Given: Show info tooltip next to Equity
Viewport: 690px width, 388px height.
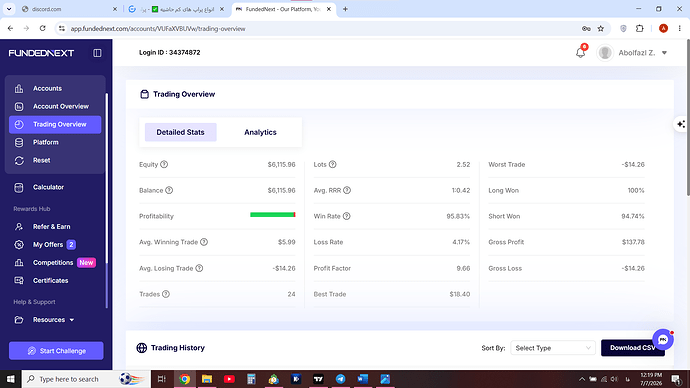Looking at the screenshot, I should 164,165.
